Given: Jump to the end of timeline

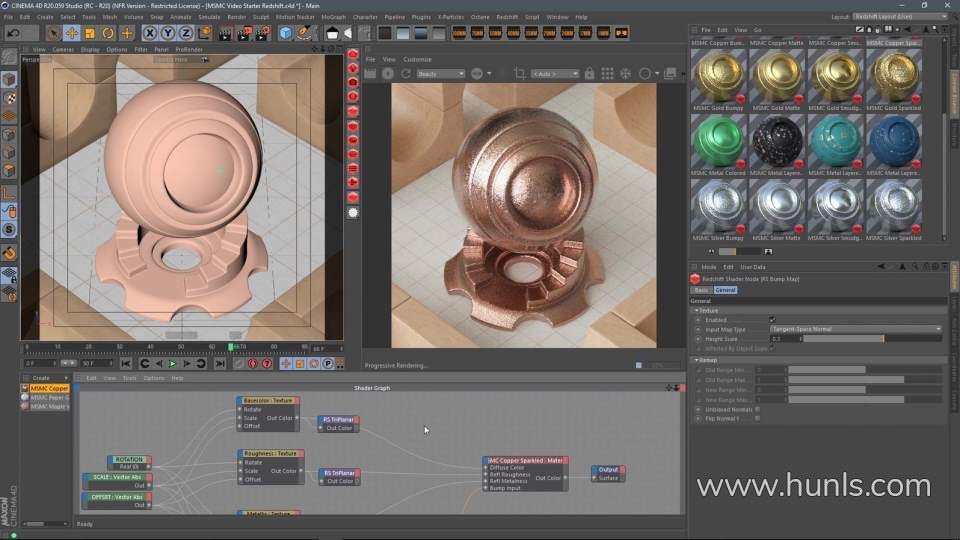Looking at the screenshot, I should pyautogui.click(x=218, y=364).
